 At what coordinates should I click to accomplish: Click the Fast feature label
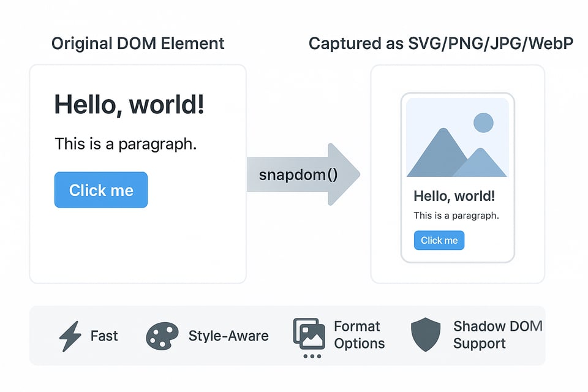tap(104, 336)
